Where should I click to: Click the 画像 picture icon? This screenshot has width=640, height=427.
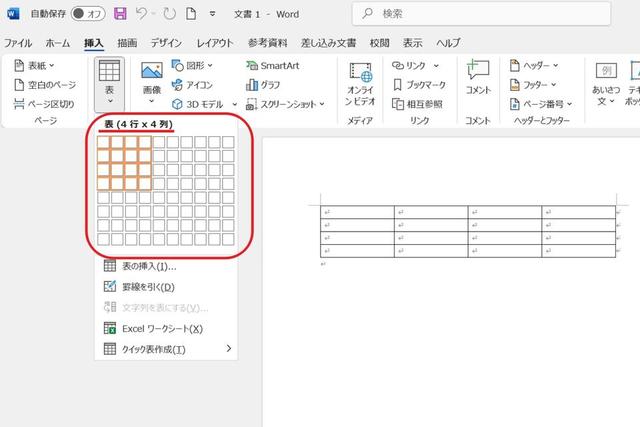click(x=152, y=70)
